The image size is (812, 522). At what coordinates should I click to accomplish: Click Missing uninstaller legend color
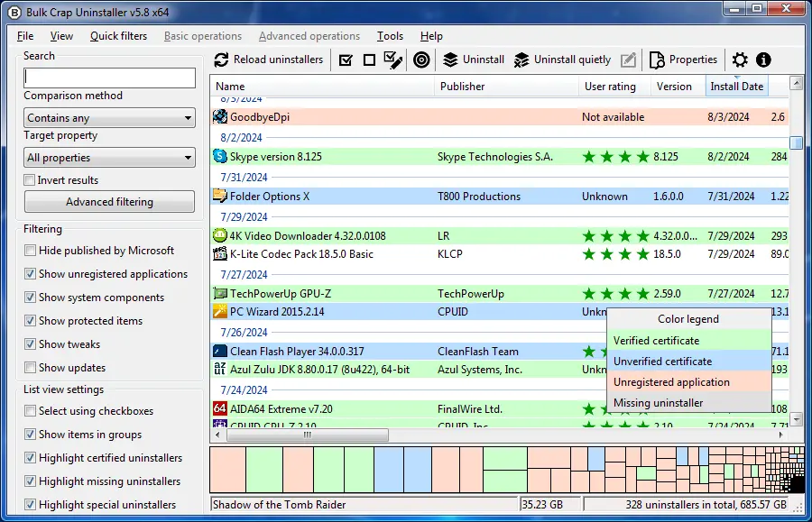[x=688, y=402]
